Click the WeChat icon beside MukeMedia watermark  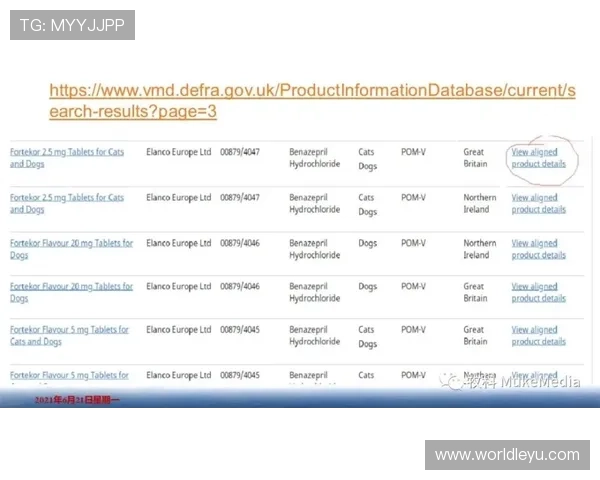click(447, 381)
